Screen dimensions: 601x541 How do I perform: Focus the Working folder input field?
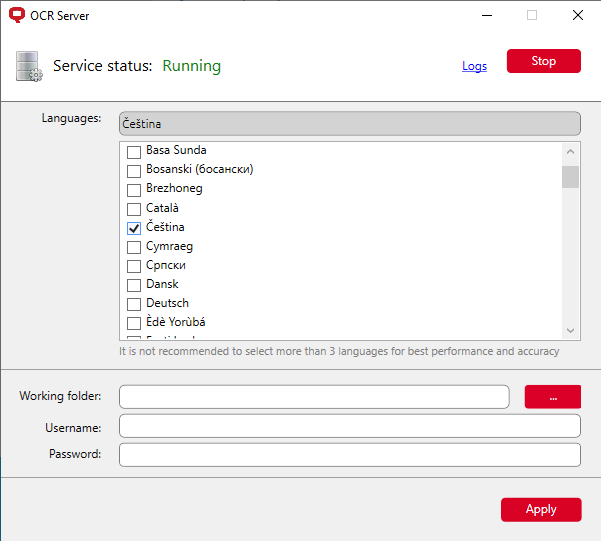coord(314,397)
